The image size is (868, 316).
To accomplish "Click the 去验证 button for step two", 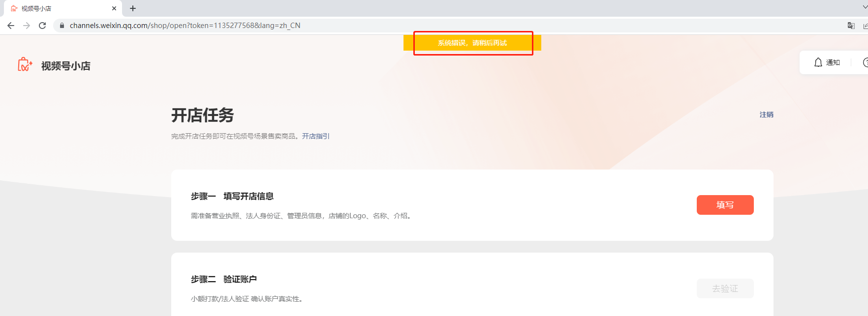I will tap(725, 288).
